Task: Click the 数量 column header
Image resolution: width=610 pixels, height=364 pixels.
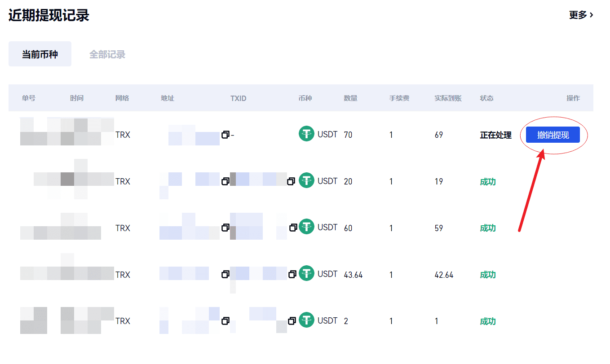Action: coord(351,98)
